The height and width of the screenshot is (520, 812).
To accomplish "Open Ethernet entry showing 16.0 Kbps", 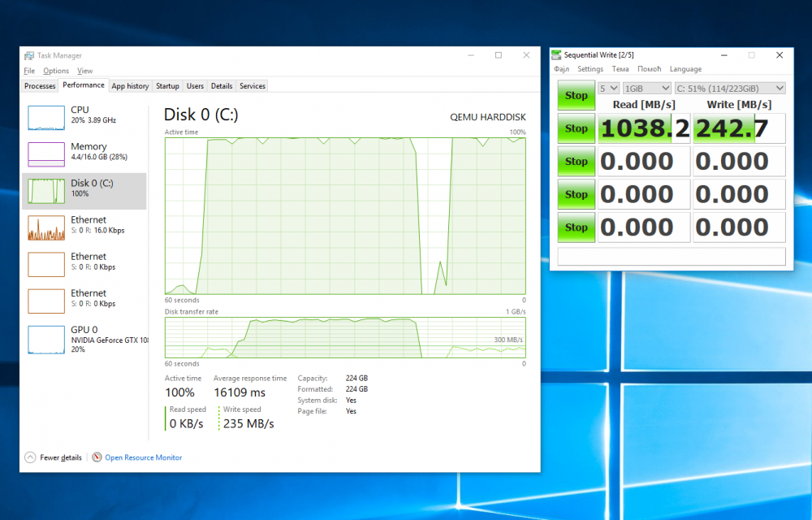I will (x=84, y=227).
